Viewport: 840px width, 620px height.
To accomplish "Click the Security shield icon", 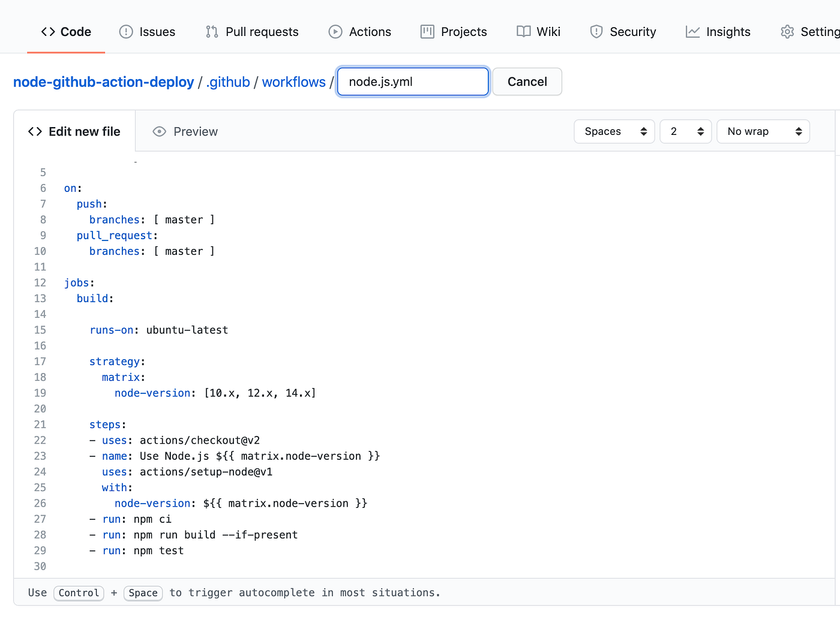I will pos(596,31).
